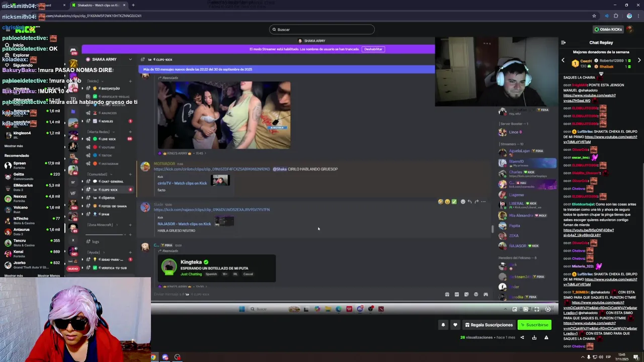Open the user profile avatar on Kick
This screenshot has height=362, width=644.
630,29
